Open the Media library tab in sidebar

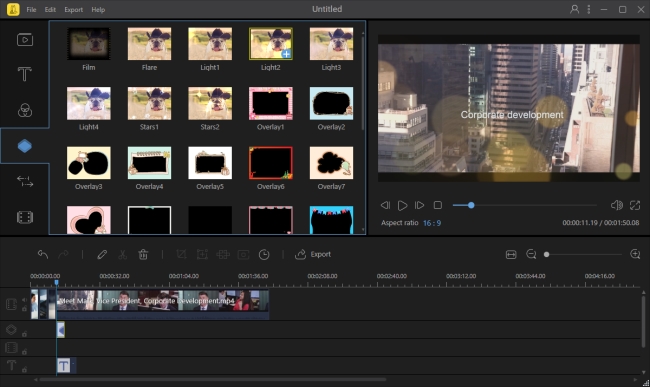pyautogui.click(x=25, y=40)
